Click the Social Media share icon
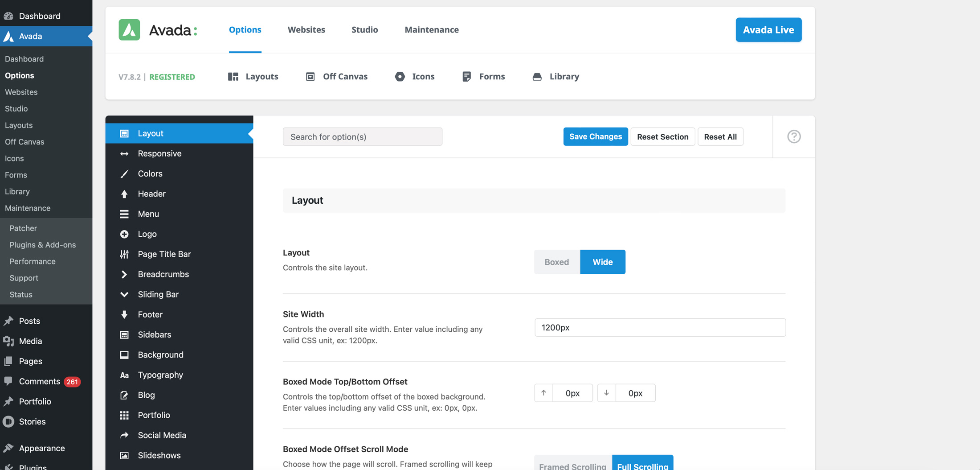 [x=124, y=435]
